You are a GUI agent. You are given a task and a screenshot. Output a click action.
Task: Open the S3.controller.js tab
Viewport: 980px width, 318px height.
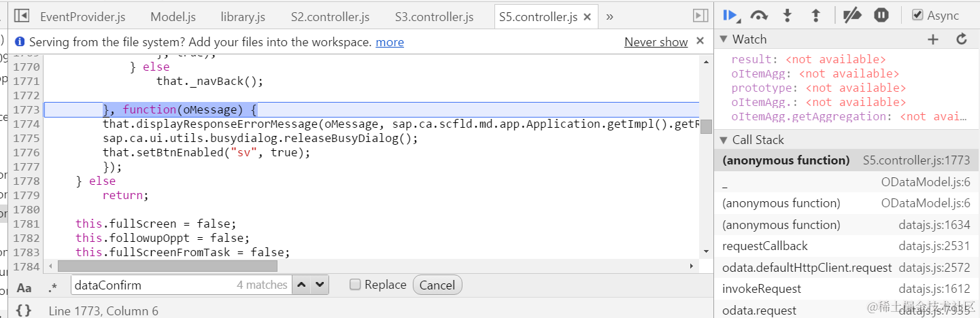click(434, 17)
